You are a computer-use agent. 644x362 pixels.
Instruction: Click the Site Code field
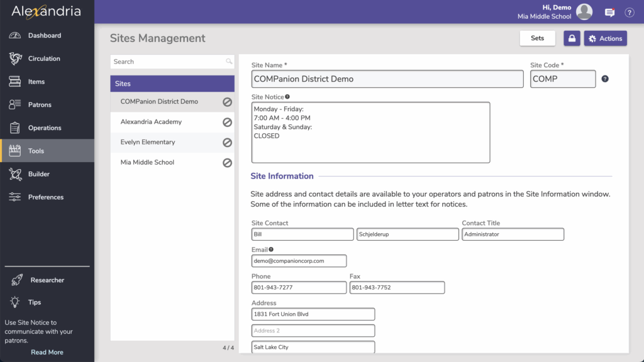[563, 79]
